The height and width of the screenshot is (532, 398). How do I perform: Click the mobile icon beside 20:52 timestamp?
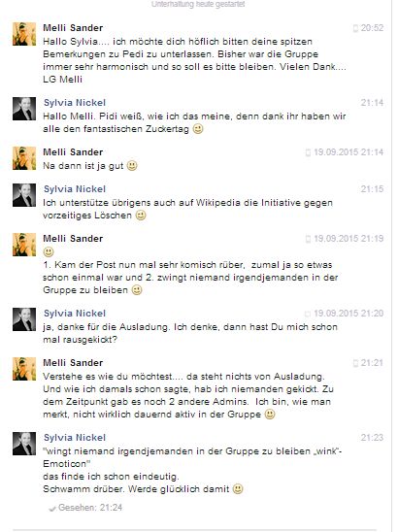355,28
